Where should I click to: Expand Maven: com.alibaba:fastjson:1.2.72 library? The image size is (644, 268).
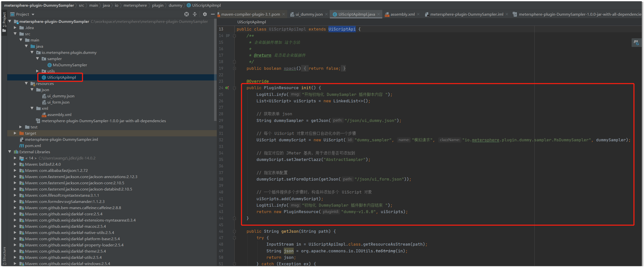(15, 171)
